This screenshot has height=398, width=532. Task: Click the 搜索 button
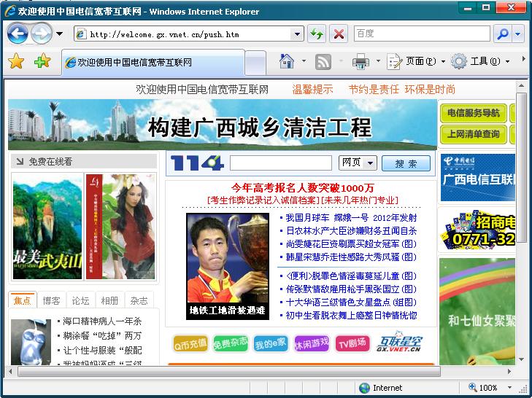tap(406, 163)
